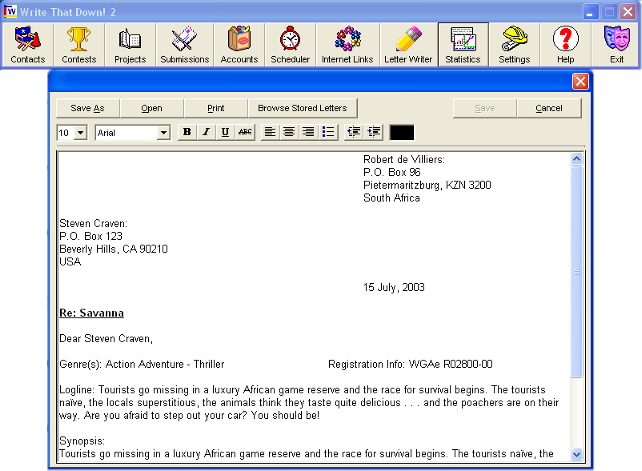Toggle strikethrough ABC formatting
Viewport: 642px width, 471px height.
(244, 132)
